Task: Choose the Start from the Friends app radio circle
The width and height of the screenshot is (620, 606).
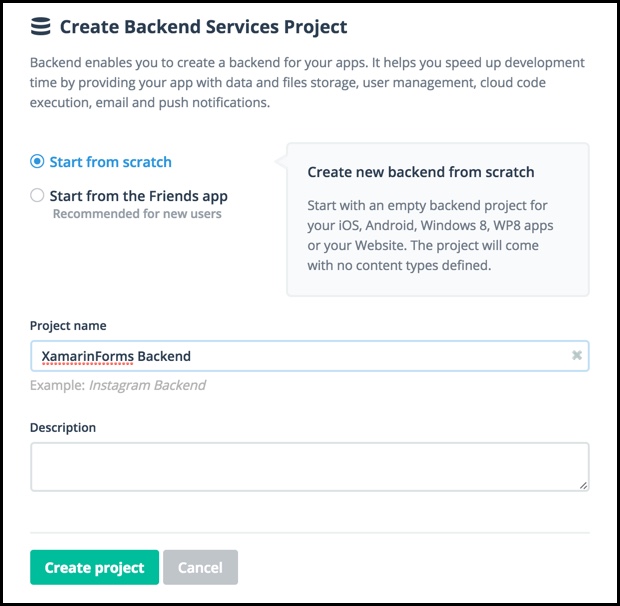Action: [37, 195]
